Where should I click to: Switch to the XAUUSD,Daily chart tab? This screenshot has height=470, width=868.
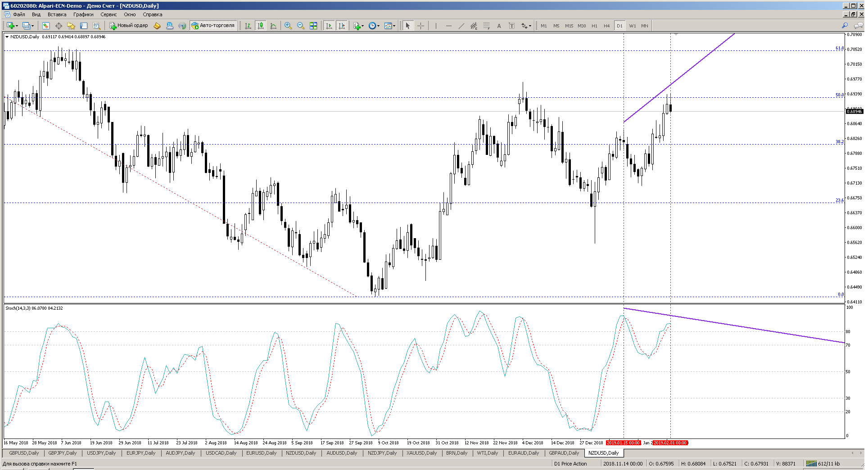(421, 453)
